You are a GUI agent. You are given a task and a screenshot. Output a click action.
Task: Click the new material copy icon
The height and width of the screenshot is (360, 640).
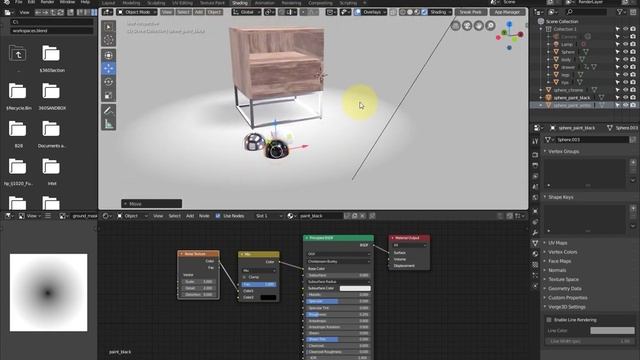point(355,216)
